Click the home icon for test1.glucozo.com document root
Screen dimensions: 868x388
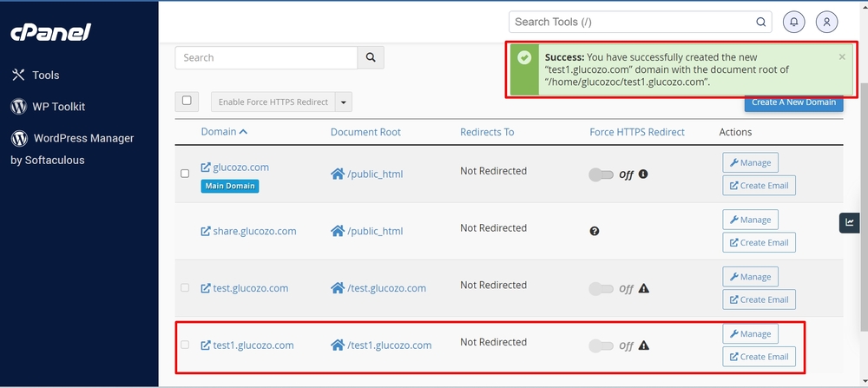(x=338, y=345)
